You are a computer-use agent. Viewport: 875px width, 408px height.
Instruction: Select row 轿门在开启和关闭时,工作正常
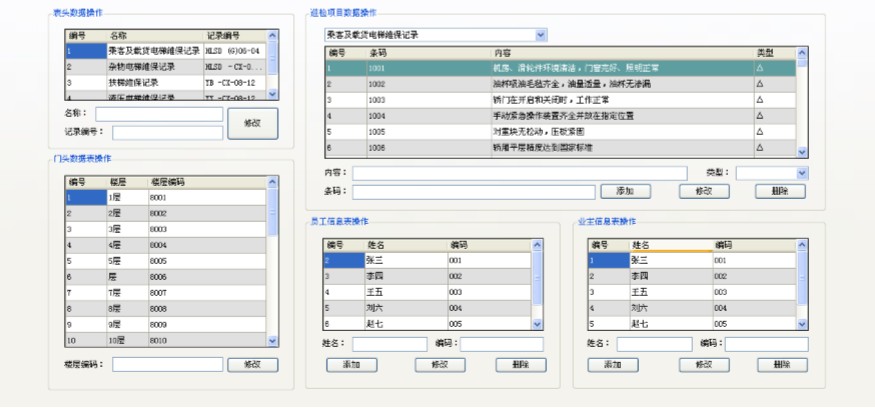pos(561,100)
